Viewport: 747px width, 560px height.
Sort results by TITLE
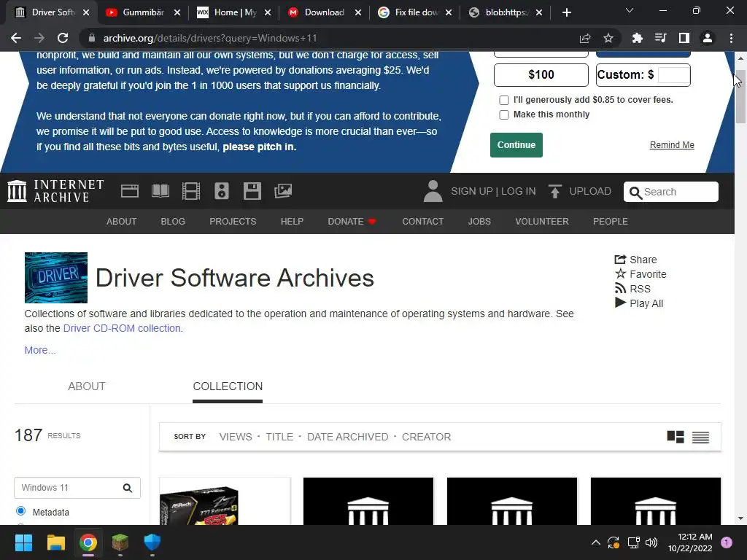coord(279,437)
